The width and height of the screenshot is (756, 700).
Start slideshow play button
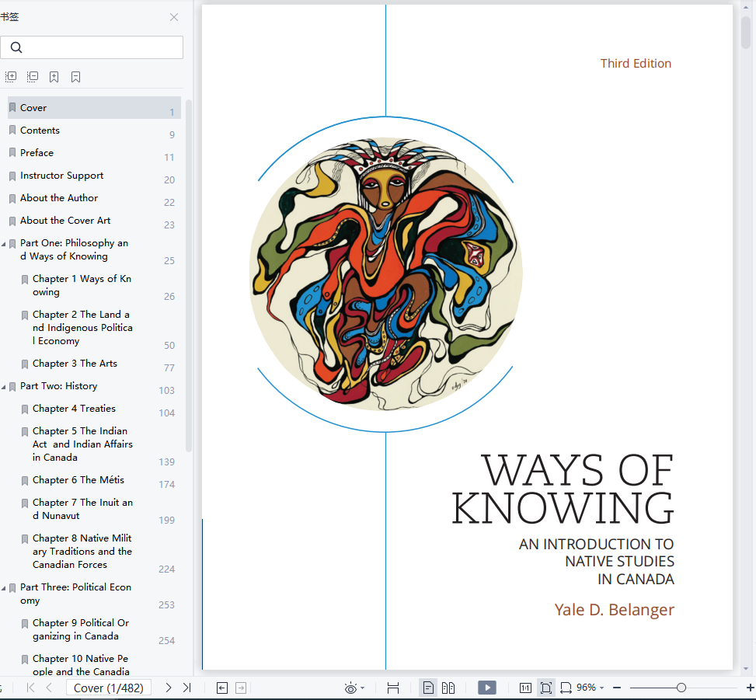pyautogui.click(x=487, y=688)
